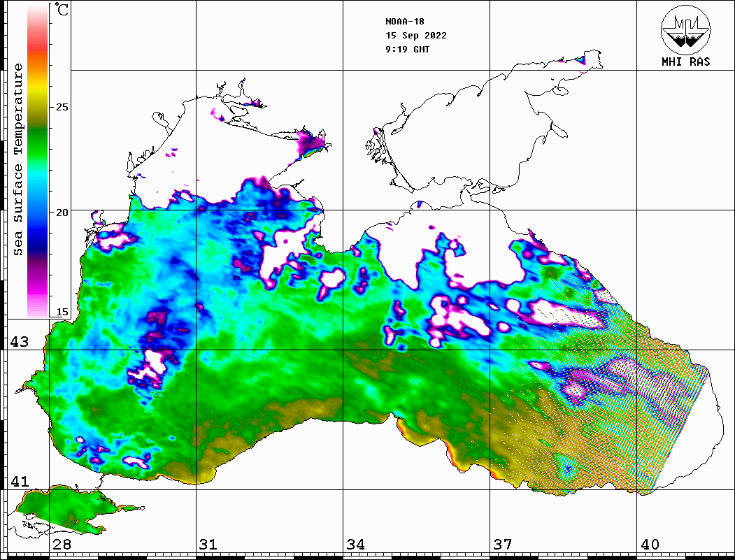Click longitude label 31

(208, 544)
